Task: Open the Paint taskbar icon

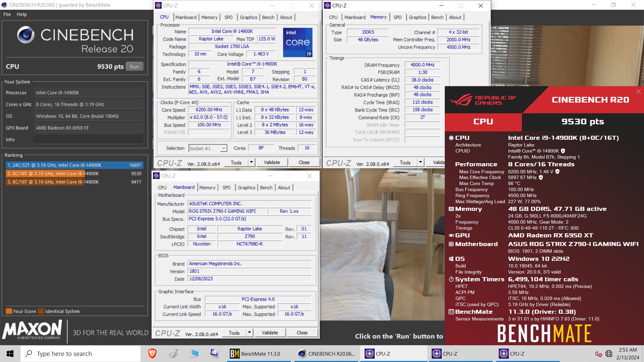Action: click(173, 354)
